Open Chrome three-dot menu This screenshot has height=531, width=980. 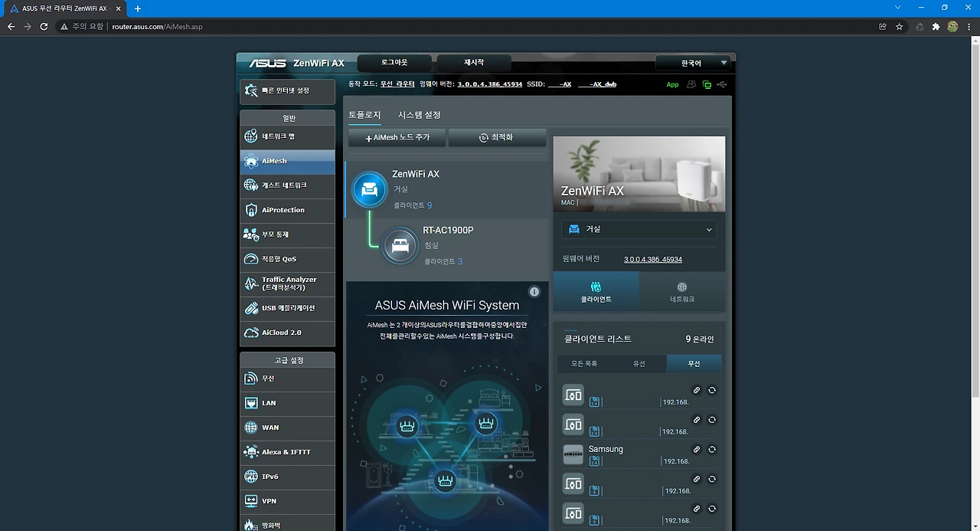(969, 26)
